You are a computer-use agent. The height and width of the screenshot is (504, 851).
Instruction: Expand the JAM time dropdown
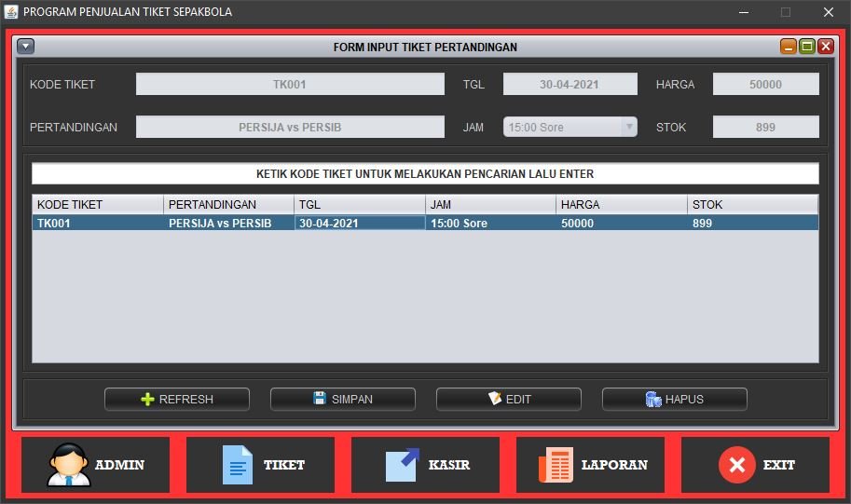coord(628,127)
